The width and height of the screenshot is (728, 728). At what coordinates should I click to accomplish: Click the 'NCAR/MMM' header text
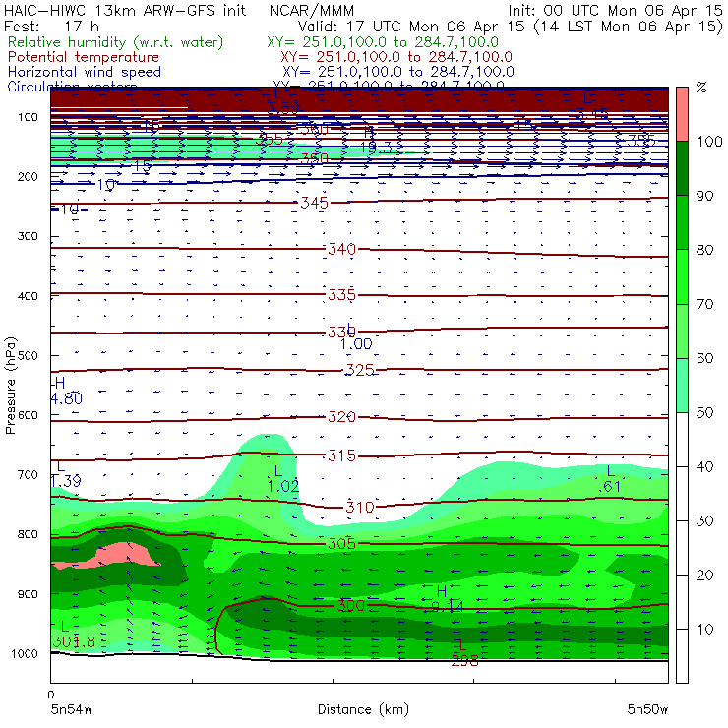[x=312, y=11]
